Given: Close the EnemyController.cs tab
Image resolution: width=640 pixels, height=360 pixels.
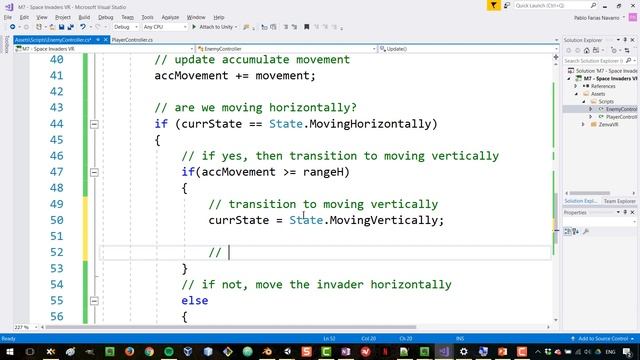Looking at the screenshot, I should tap(106, 40).
